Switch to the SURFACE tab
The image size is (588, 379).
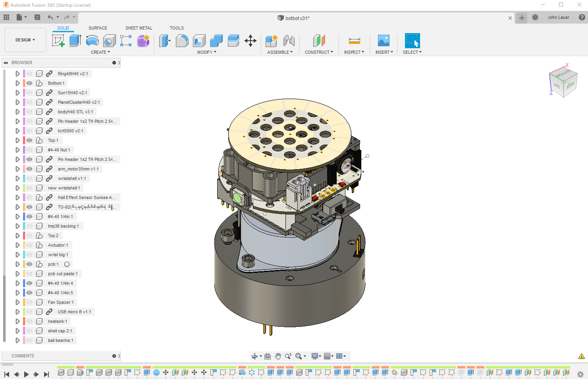point(98,28)
